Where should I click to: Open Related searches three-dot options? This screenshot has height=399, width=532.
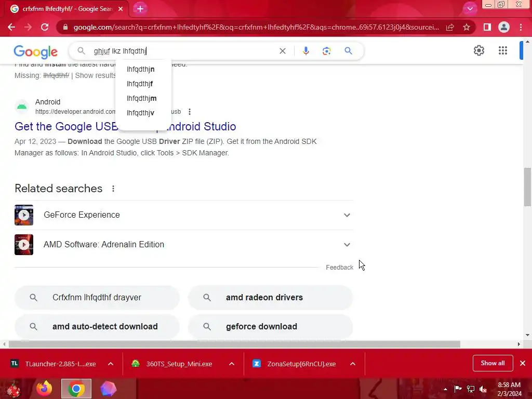[113, 189]
